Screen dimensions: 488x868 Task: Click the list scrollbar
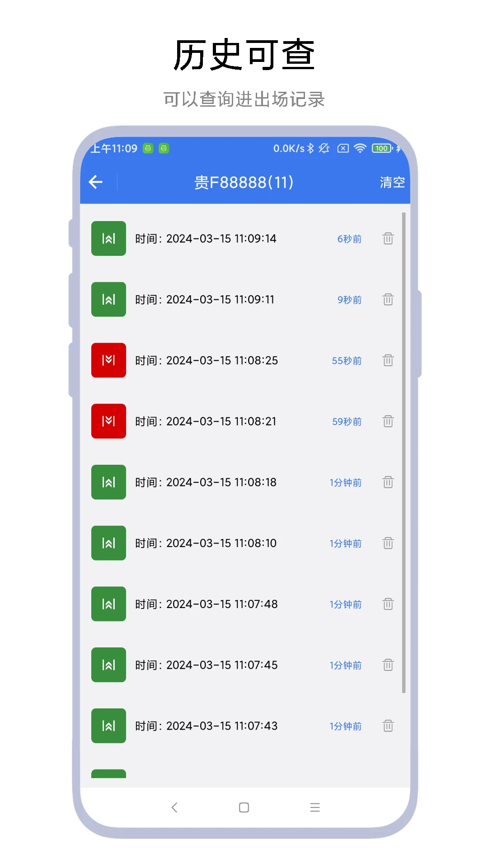click(404, 452)
